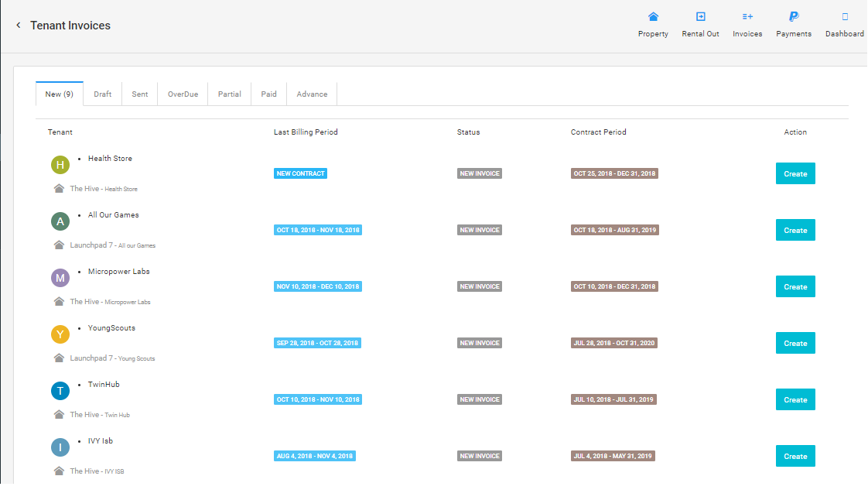Switch to the OverDue tab
868x500 pixels.
183,94
